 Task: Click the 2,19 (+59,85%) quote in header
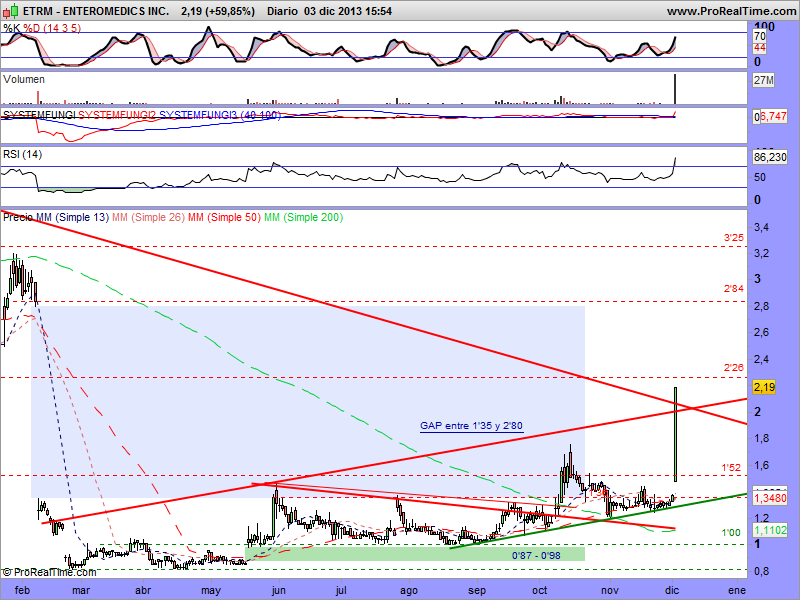point(218,11)
